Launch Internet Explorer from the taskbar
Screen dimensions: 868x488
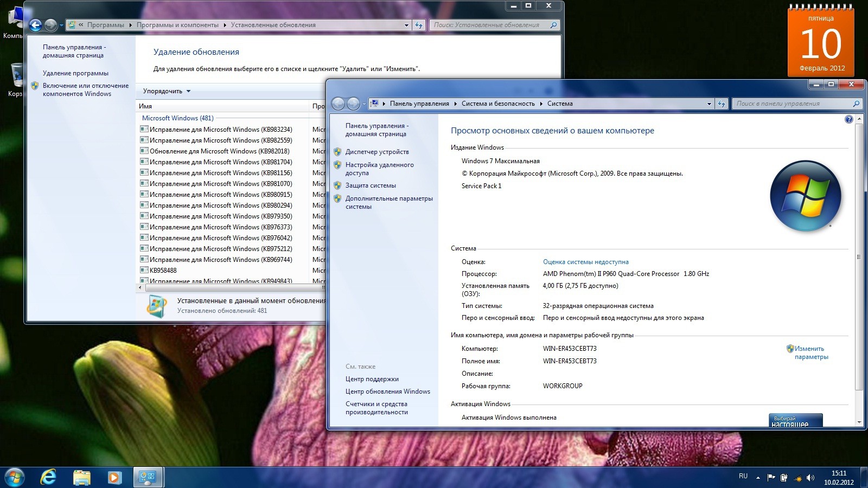coord(48,478)
